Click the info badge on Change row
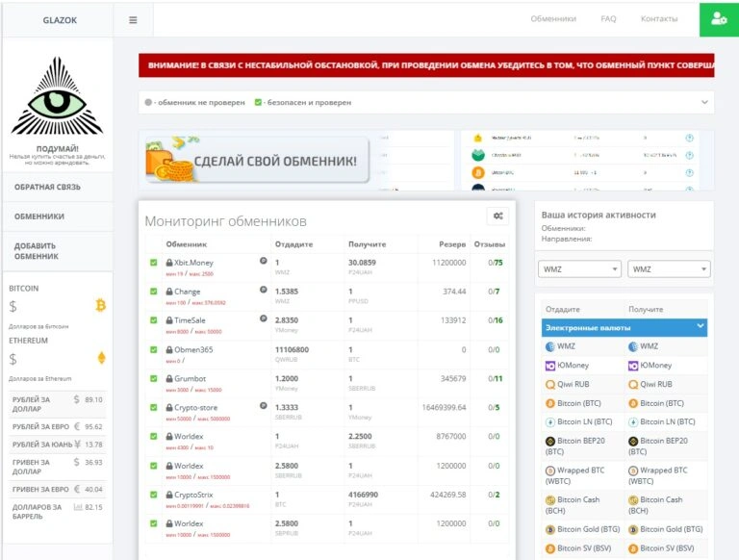The image size is (739, 560). 264,290
